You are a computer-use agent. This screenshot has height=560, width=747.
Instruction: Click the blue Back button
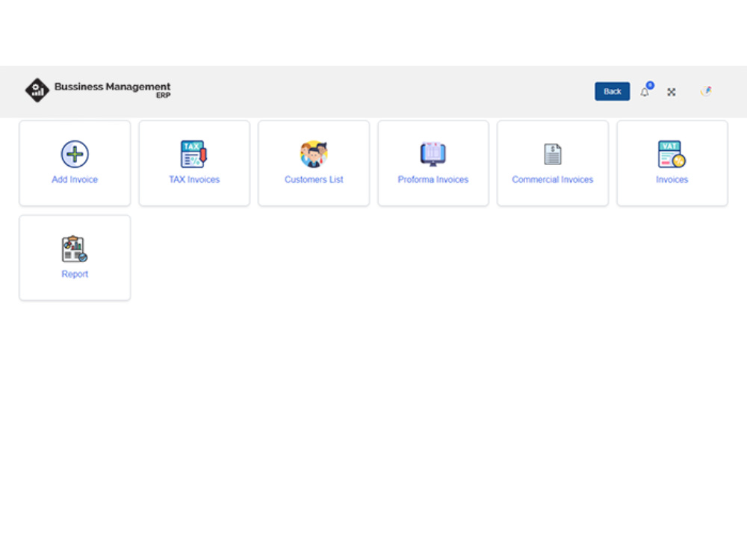(613, 91)
